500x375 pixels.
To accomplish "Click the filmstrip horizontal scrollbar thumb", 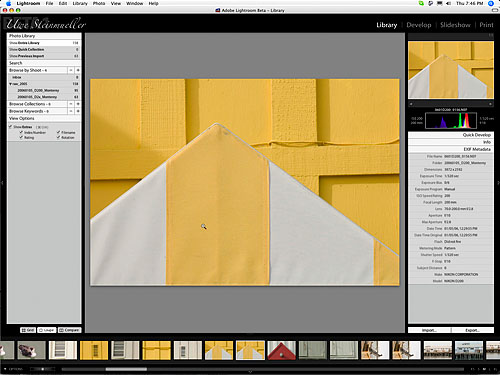I will [x=126, y=369].
